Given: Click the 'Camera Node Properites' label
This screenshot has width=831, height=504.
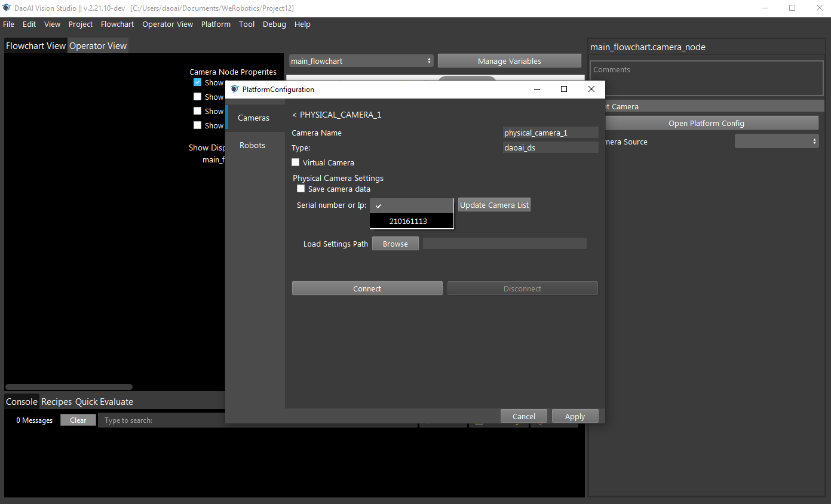Looking at the screenshot, I should [233, 72].
